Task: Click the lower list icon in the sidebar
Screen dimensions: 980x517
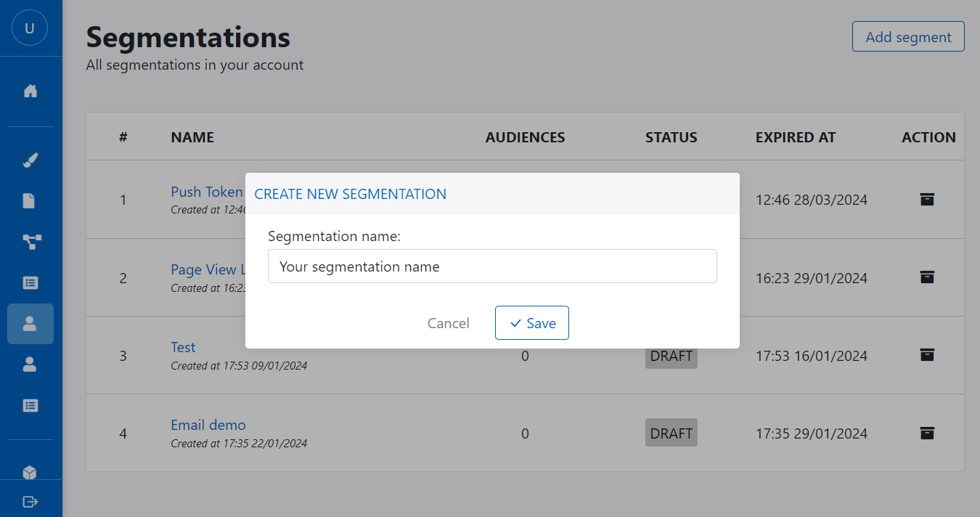Action: 30,404
